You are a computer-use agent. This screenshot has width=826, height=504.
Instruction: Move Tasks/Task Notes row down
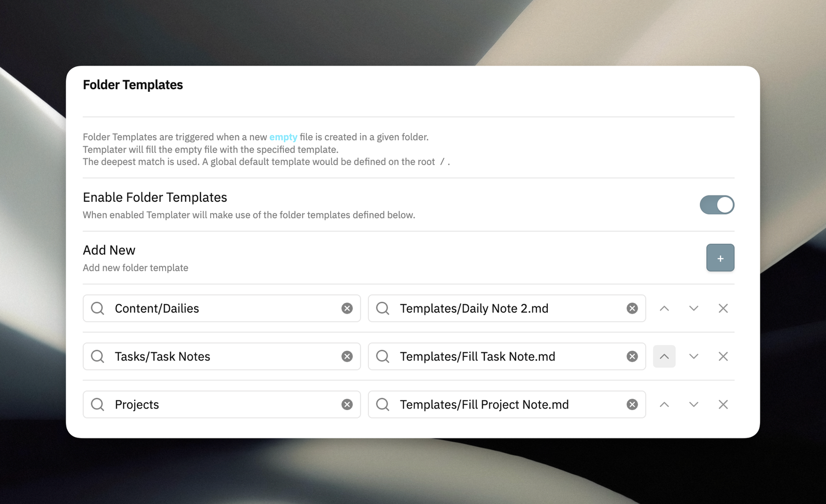(694, 356)
